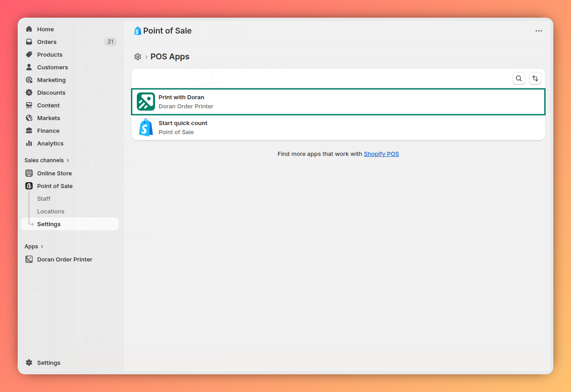Expand the Sales channels chevron
Viewport: 571px width, 392px height.
[x=68, y=160]
